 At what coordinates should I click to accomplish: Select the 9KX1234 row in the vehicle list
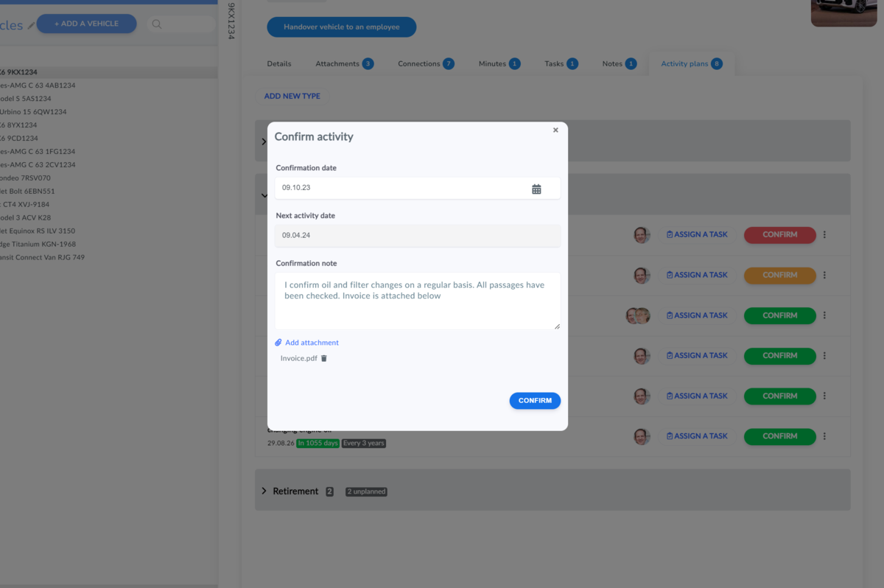click(x=108, y=72)
